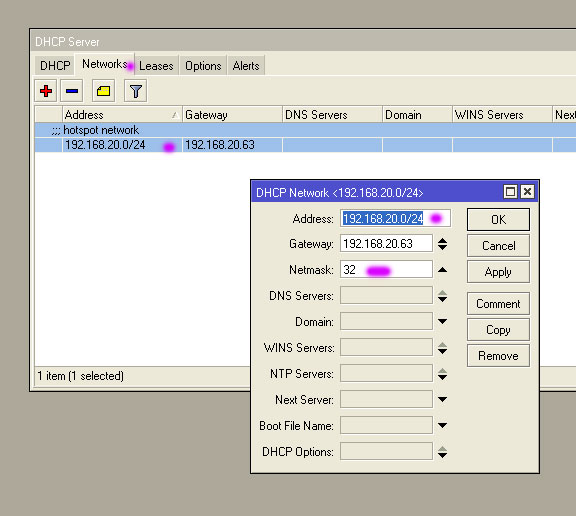
Task: Select the 192.168.20.63 gateway cell in table
Action: (x=233, y=145)
